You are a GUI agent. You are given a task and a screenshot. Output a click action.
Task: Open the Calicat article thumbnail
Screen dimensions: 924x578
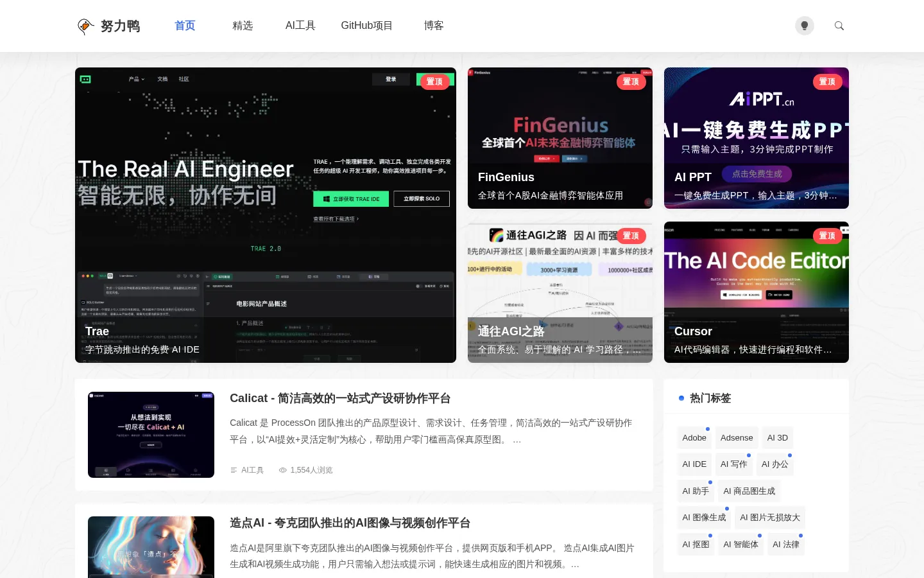pos(151,435)
